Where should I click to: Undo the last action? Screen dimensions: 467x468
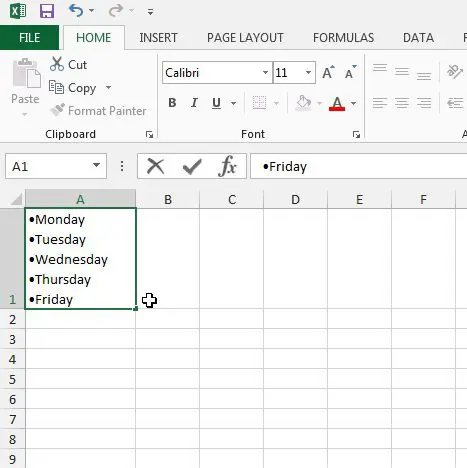[76, 11]
